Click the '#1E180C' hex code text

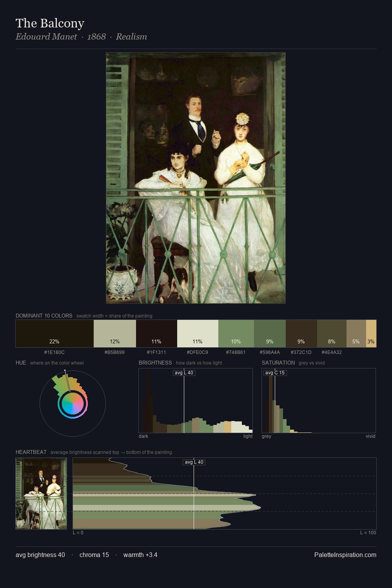click(54, 352)
